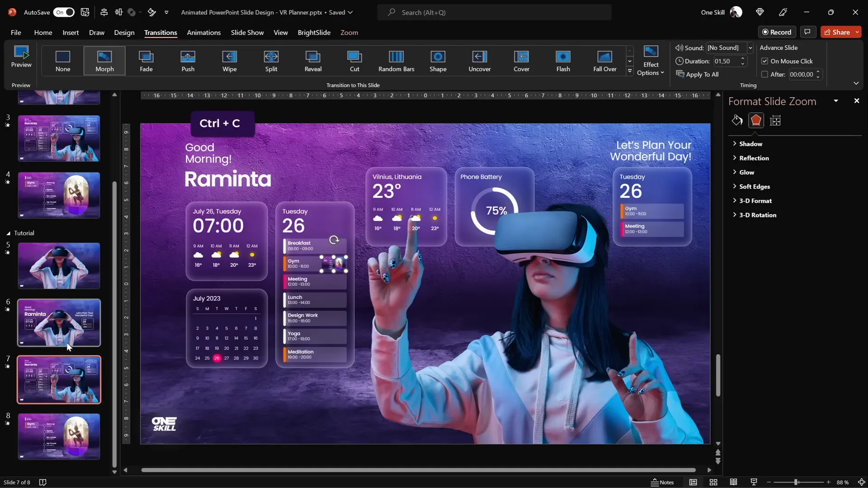The height and width of the screenshot is (488, 868).
Task: Apply the Shape transition
Action: pyautogui.click(x=438, y=61)
